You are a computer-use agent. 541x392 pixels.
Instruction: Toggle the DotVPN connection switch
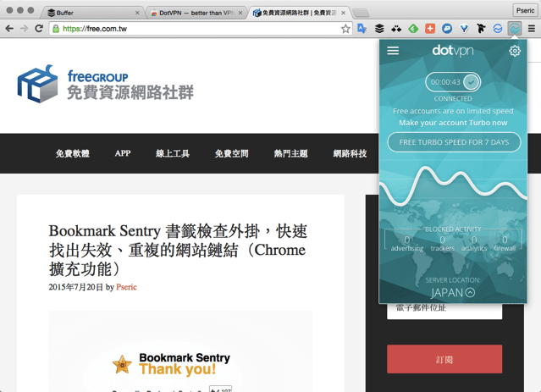pyautogui.click(x=453, y=82)
